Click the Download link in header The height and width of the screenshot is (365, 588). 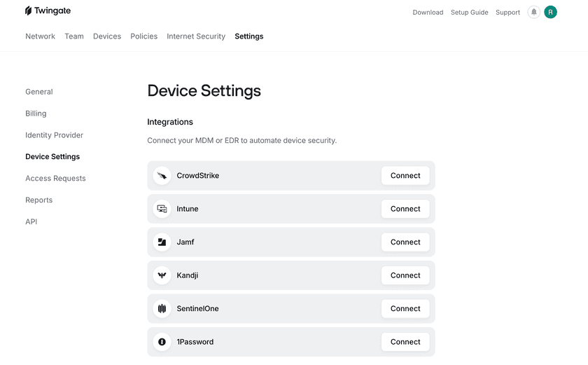[428, 13]
